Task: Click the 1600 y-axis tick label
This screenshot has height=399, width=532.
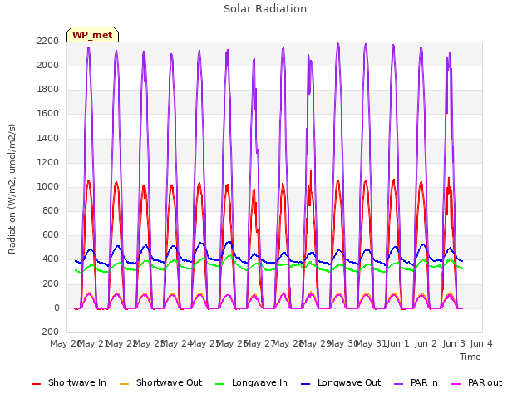Action: [48, 113]
